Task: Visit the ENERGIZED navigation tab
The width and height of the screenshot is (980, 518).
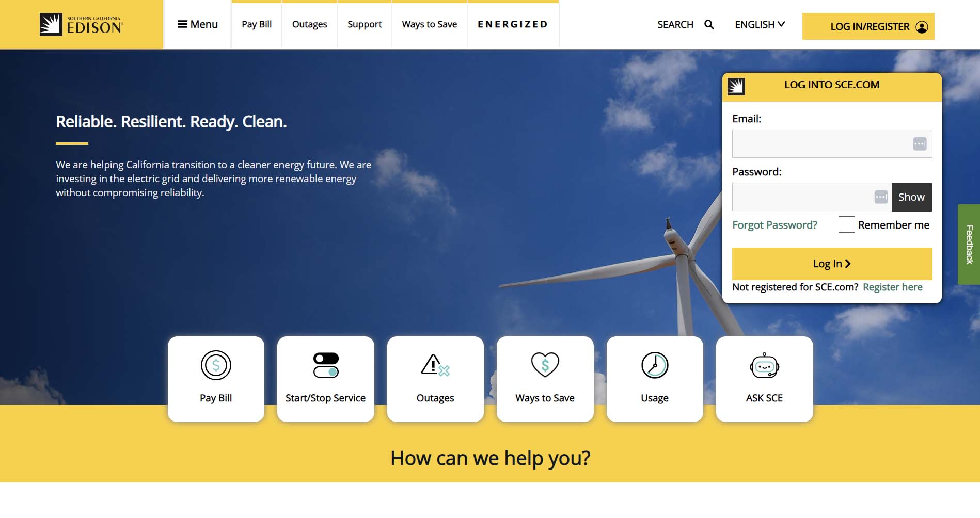Action: (513, 24)
